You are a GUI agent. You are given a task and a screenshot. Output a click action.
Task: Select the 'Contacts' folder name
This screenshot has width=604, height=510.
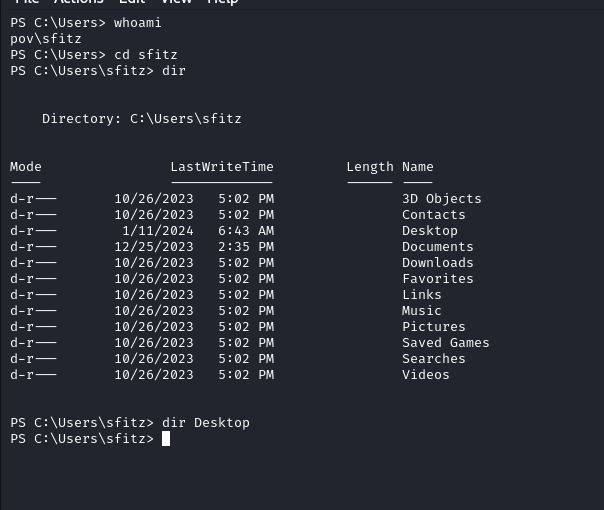[x=434, y=215]
